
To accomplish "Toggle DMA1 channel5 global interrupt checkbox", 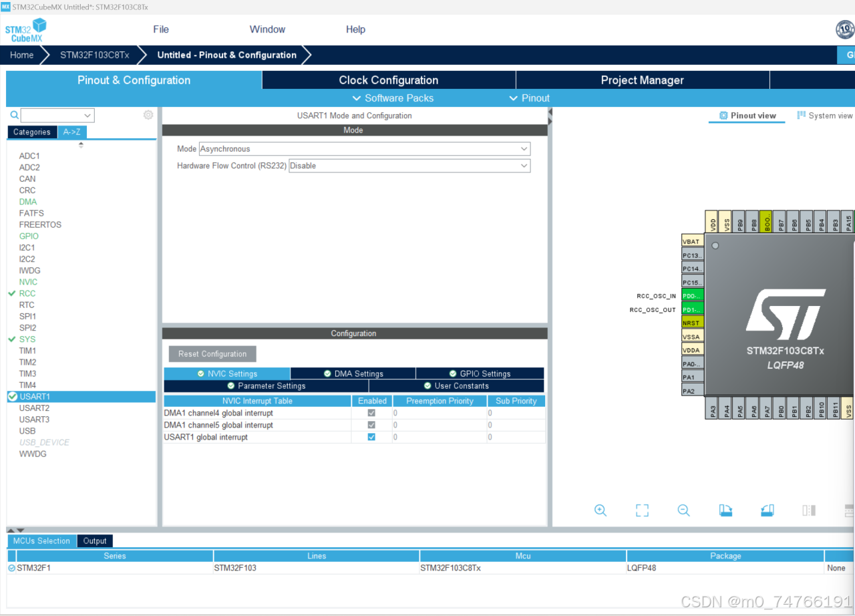I will [x=371, y=425].
